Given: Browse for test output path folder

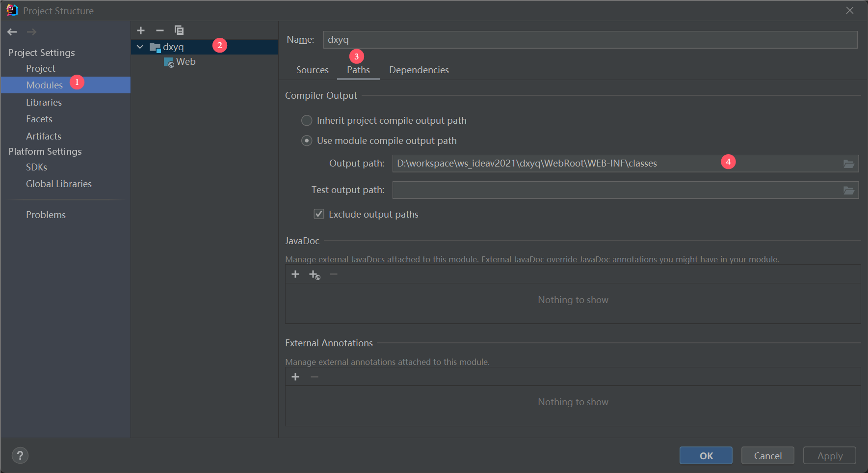Looking at the screenshot, I should (848, 191).
